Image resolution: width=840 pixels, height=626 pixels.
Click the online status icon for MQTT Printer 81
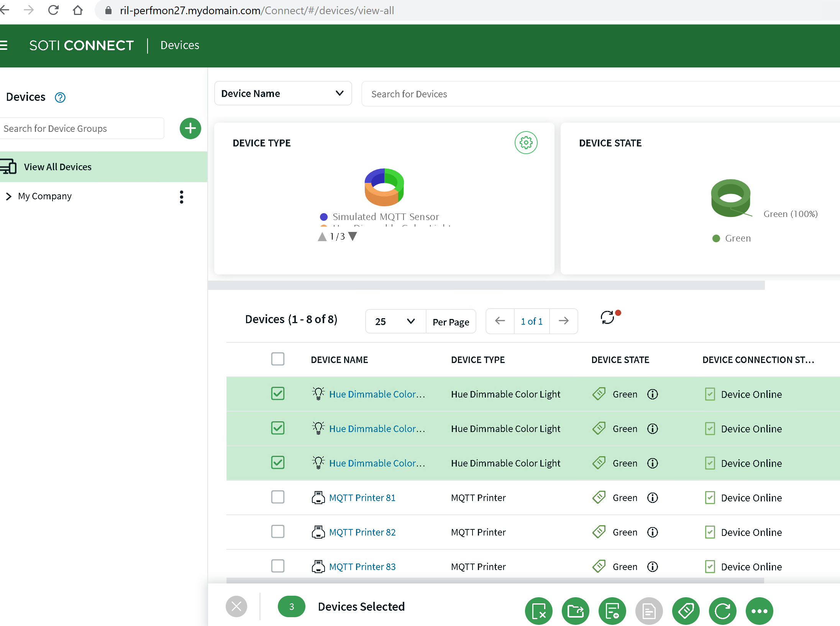(x=710, y=498)
